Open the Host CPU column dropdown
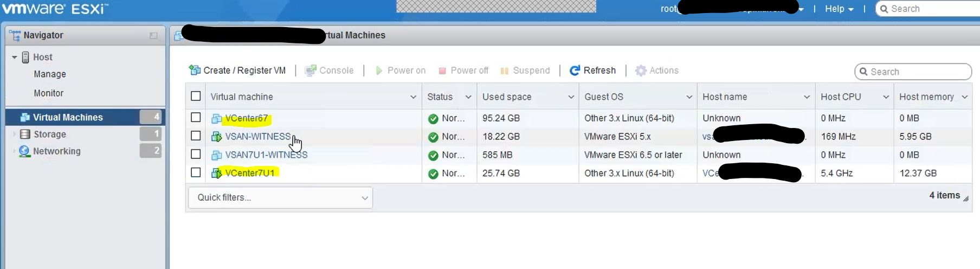Image resolution: width=980 pixels, height=269 pixels. (x=886, y=97)
